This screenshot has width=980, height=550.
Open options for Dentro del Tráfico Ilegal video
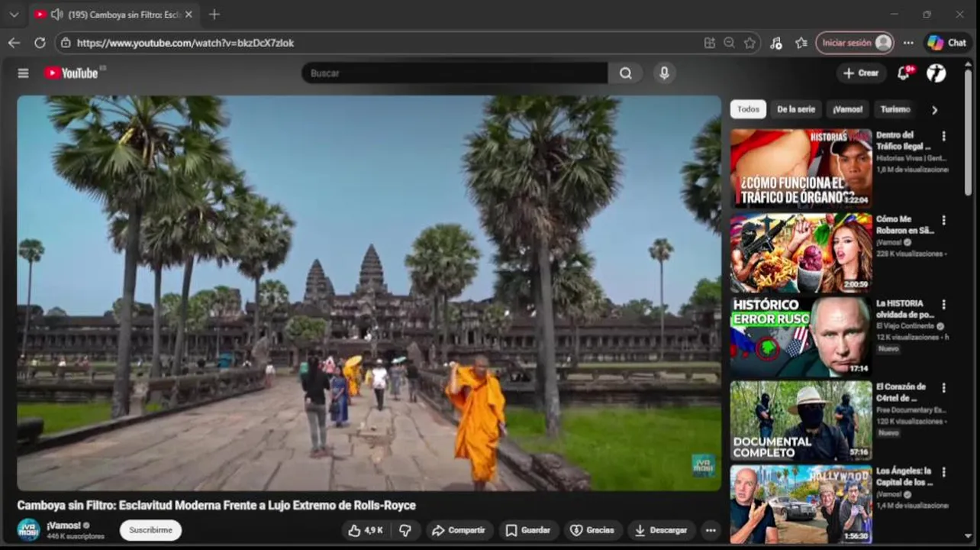(x=943, y=136)
